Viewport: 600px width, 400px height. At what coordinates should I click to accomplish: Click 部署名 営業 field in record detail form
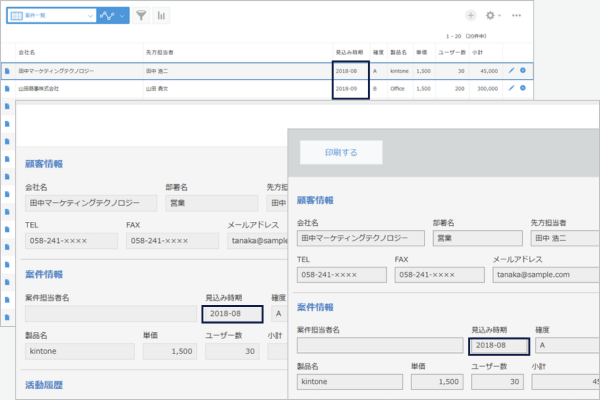coord(212,203)
